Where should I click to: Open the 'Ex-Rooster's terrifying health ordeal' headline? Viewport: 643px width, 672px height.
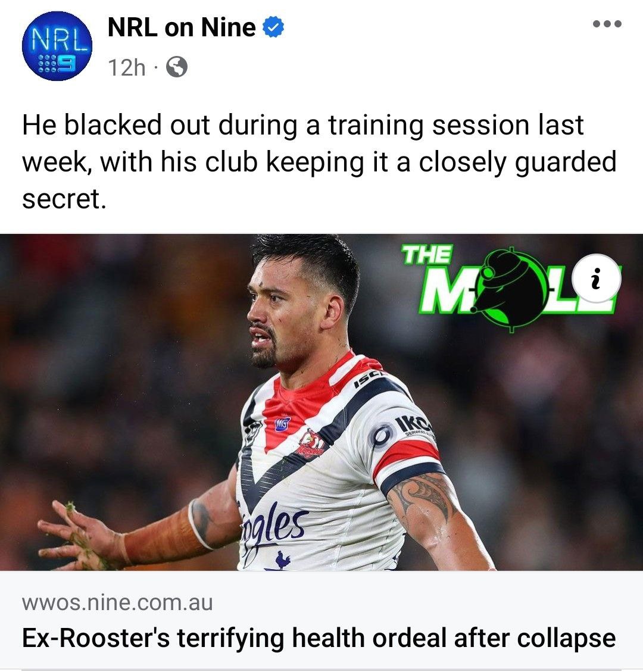pyautogui.click(x=319, y=638)
